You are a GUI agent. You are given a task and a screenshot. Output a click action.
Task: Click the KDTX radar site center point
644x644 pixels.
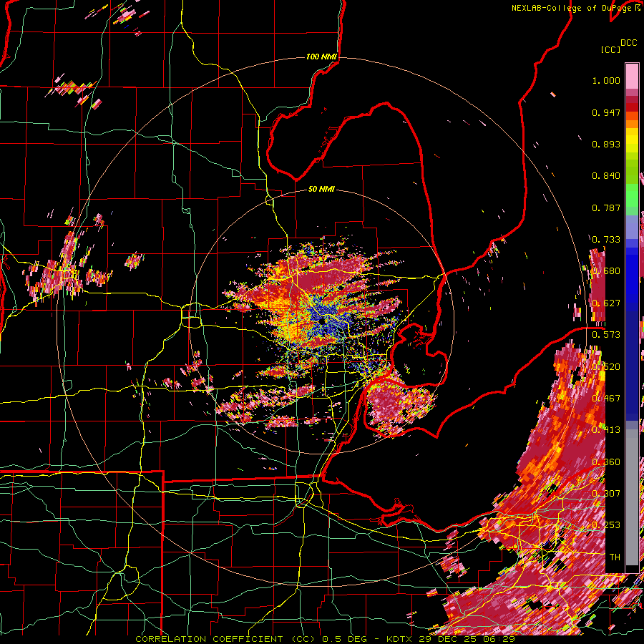coord(321,321)
